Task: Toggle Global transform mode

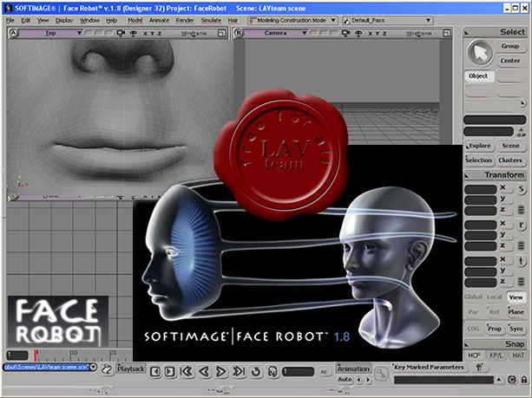Action: tap(473, 297)
